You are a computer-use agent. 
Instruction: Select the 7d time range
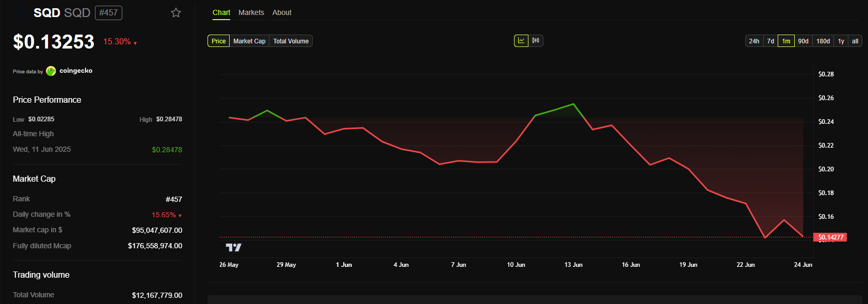coord(770,41)
